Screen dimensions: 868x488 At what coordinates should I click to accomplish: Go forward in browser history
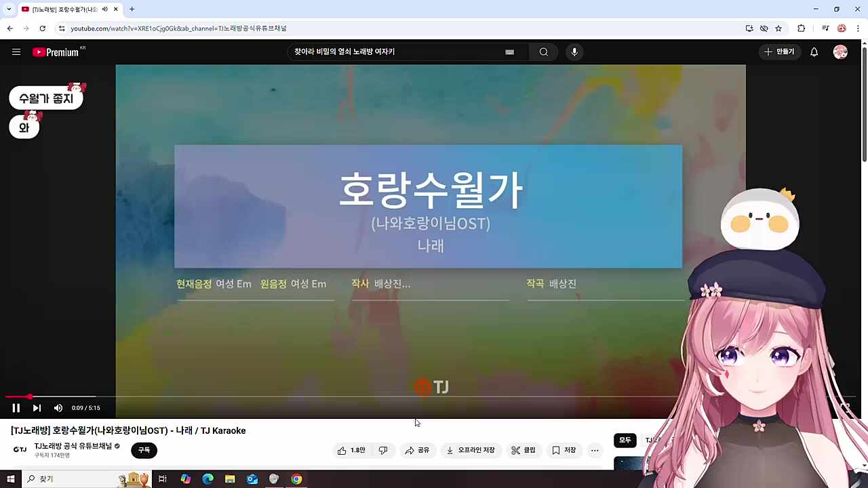(26, 28)
